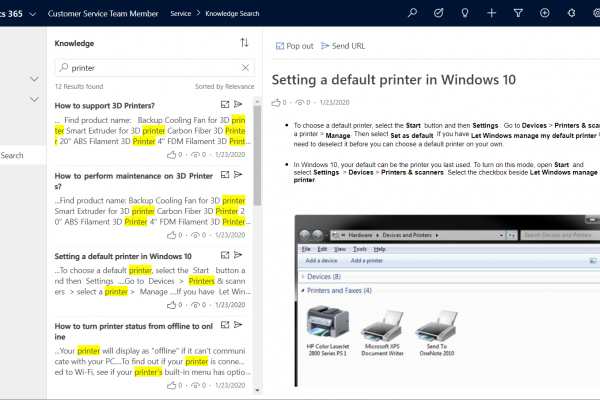
Task: Click the results list scrollbar thumb
Action: tap(257, 155)
